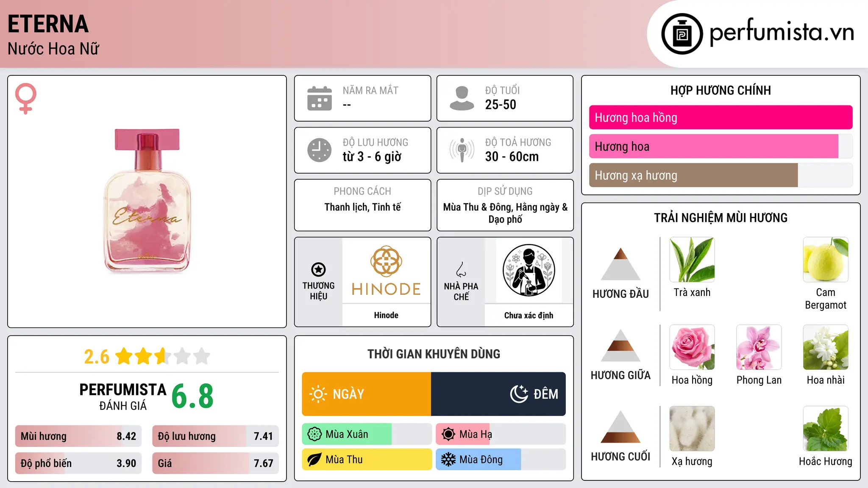Click the orange Ngày time segment
Image resolution: width=868 pixels, height=488 pixels.
367,394
